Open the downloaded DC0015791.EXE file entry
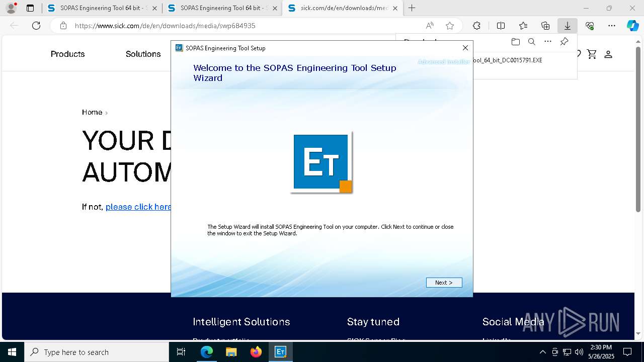Image resolution: width=644 pixels, height=362 pixels. pyautogui.click(x=507, y=60)
